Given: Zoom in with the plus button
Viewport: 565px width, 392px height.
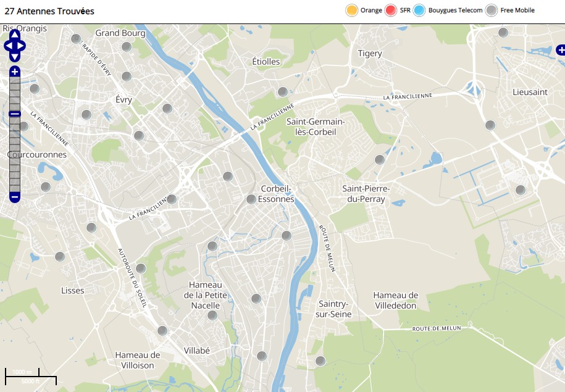Looking at the screenshot, I should point(15,72).
